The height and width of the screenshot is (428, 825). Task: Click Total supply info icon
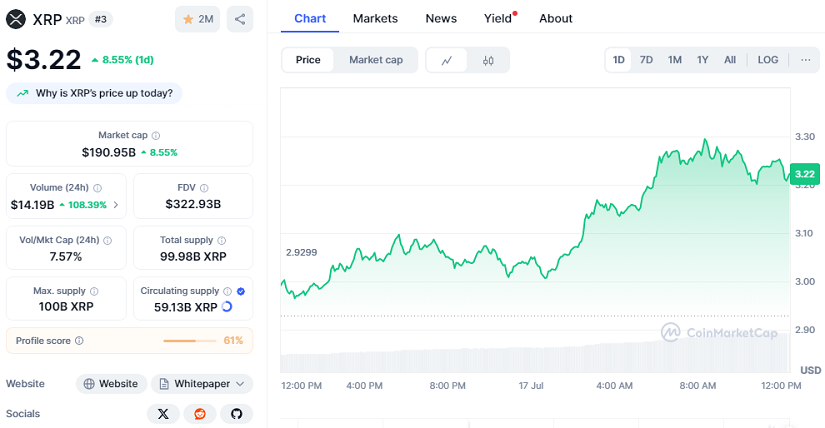point(222,241)
